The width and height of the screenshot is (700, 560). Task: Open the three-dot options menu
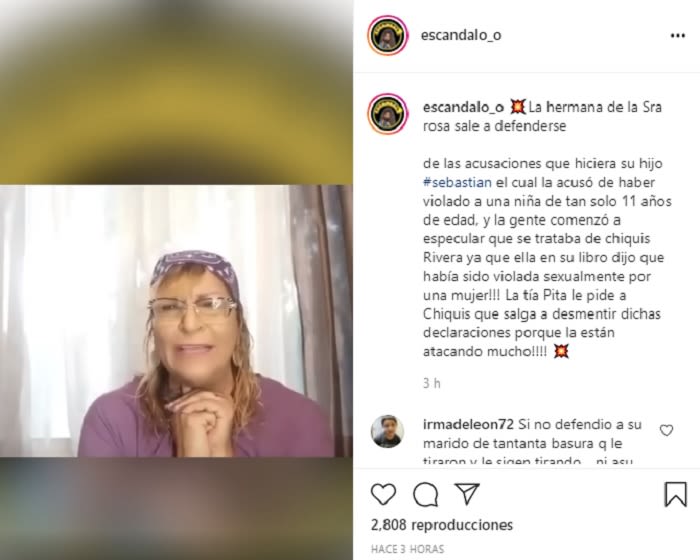(678, 36)
